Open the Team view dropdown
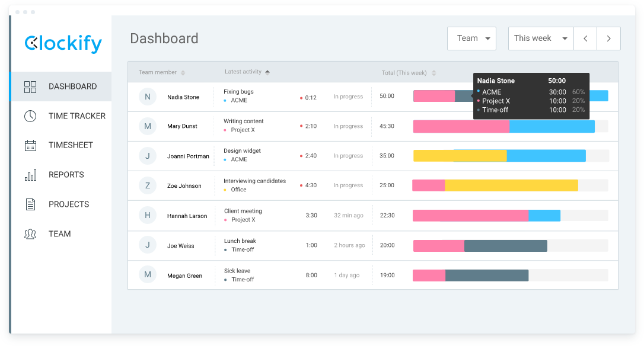 [471, 38]
